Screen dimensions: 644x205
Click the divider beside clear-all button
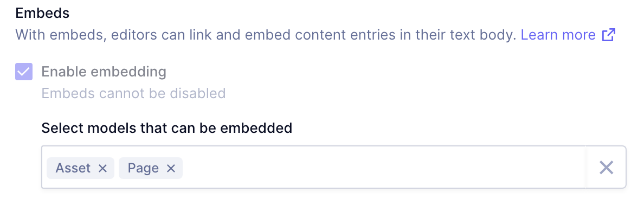[x=586, y=167]
